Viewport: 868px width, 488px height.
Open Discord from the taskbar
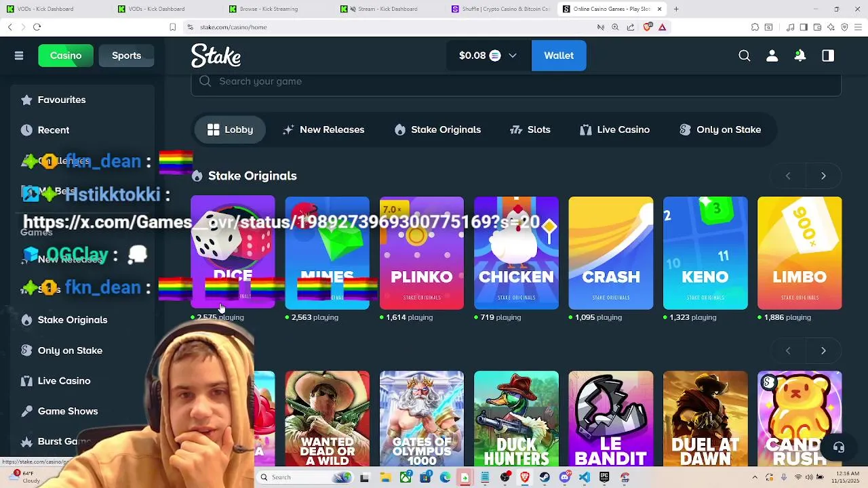tap(565, 477)
